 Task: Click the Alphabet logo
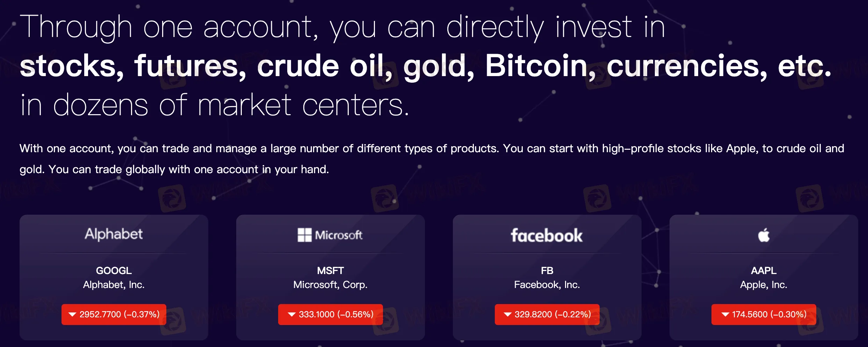click(114, 234)
